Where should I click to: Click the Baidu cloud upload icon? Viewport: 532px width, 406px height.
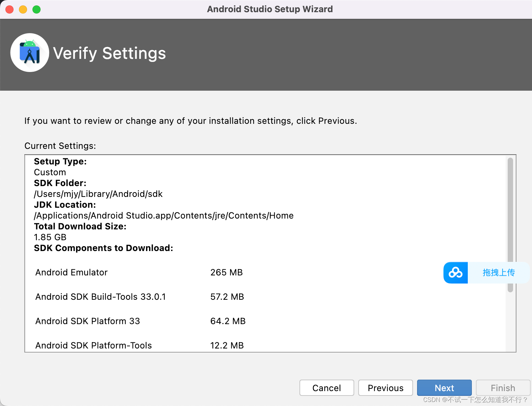click(x=456, y=273)
